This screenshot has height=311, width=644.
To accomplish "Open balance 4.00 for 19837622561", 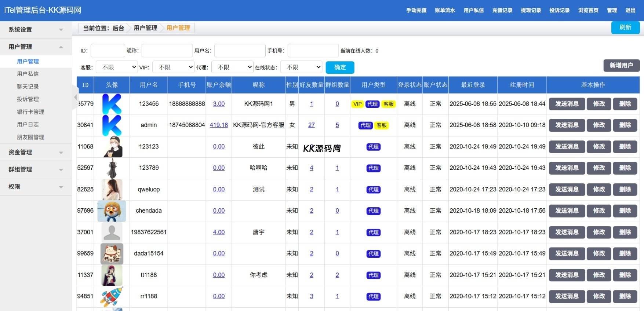I will pyautogui.click(x=219, y=232).
